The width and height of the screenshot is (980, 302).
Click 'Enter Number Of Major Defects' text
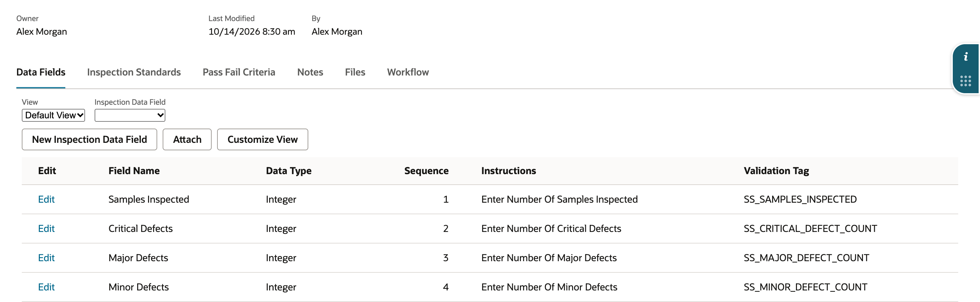(x=549, y=258)
